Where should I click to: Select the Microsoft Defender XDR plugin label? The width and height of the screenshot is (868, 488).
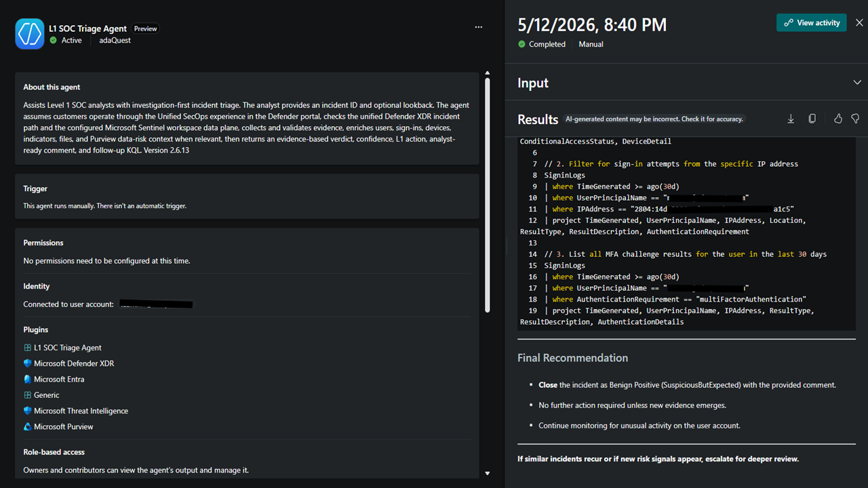(74, 363)
